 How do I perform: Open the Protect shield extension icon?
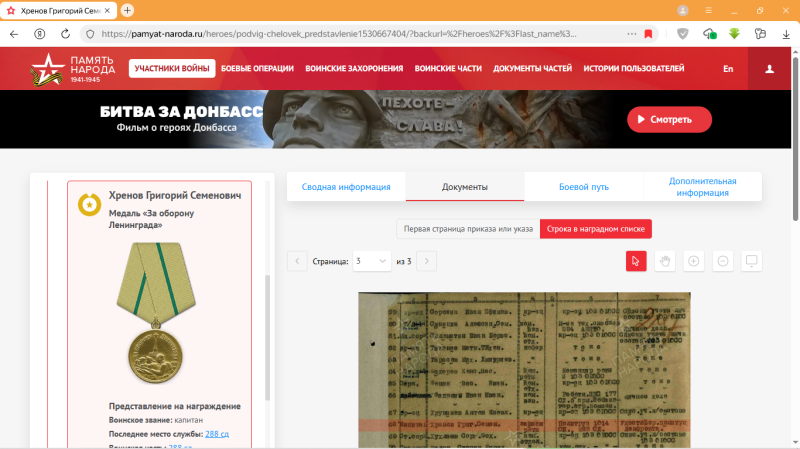[683, 34]
